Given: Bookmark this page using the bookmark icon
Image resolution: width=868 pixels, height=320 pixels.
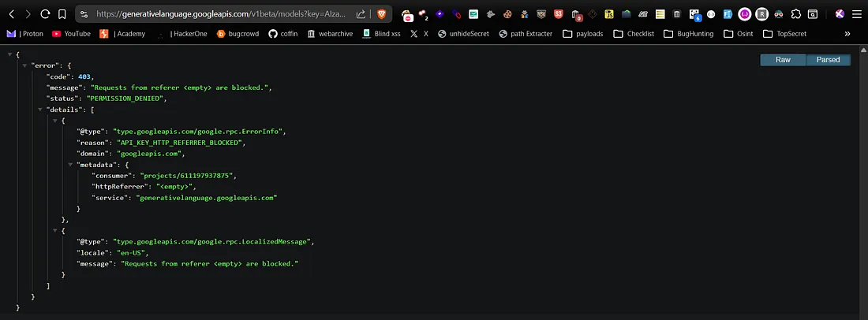Looking at the screenshot, I should tap(62, 14).
